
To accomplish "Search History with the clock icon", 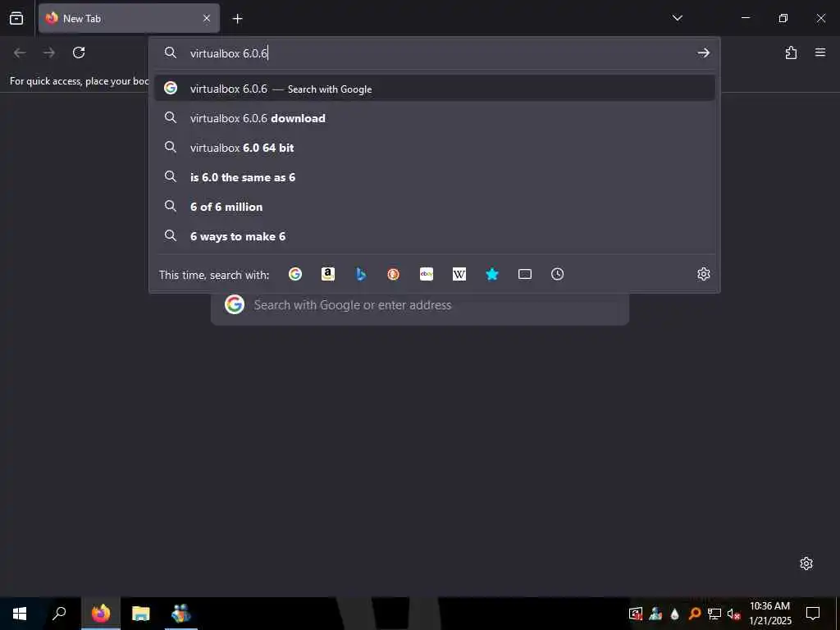I will tap(557, 274).
